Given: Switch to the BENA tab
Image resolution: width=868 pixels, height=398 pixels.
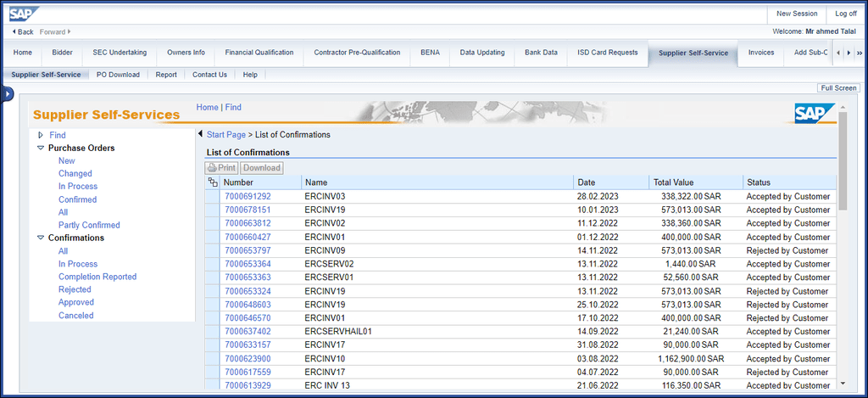Looking at the screenshot, I should tap(430, 53).
